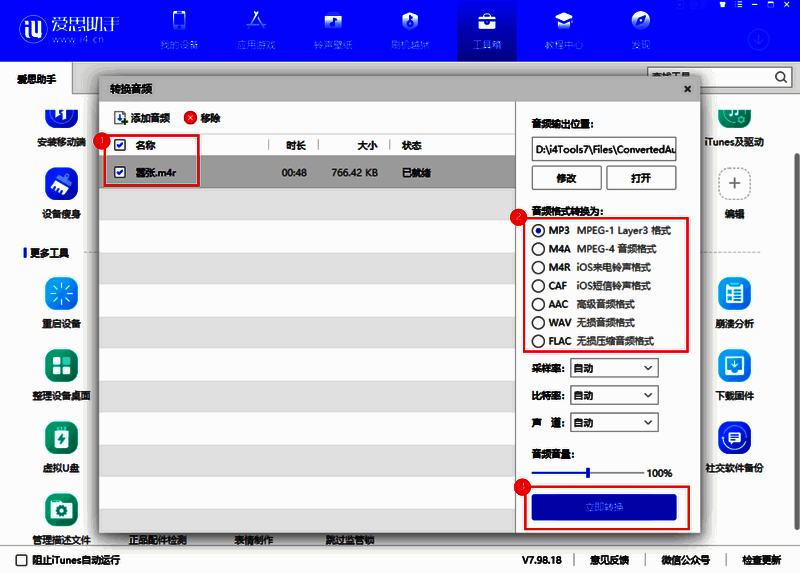Open the 虚拟U盘 tool icon
The width and height of the screenshot is (800, 573).
point(61,438)
